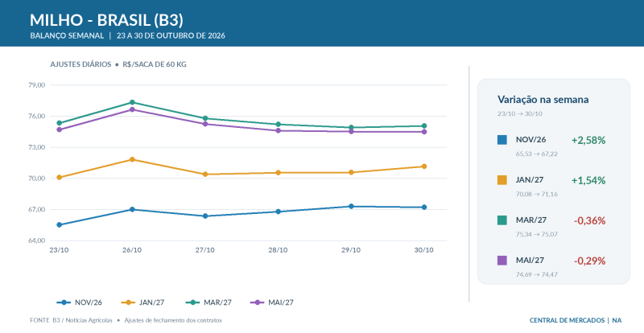
Task: Toggle JAN/27 series in chart legend
Action: click(143, 302)
